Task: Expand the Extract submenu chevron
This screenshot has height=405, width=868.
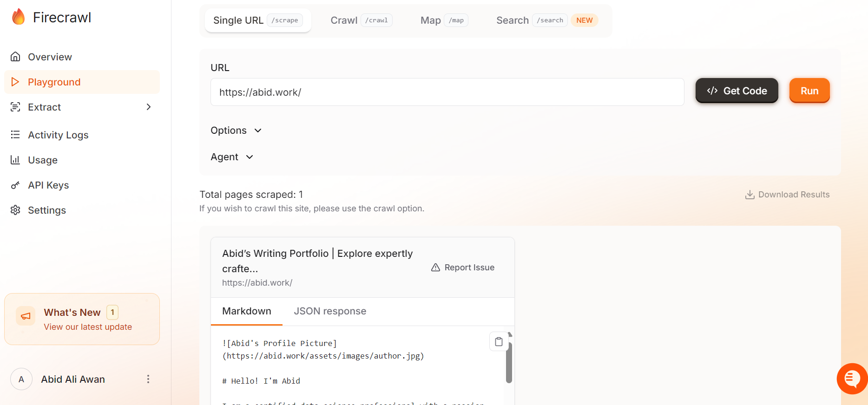Action: [x=149, y=107]
